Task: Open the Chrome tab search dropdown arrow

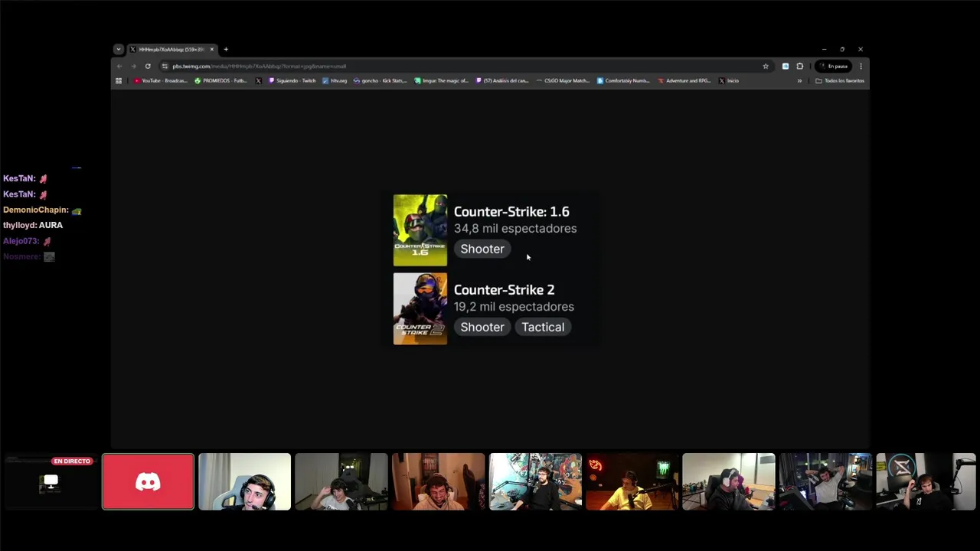Action: 118,49
